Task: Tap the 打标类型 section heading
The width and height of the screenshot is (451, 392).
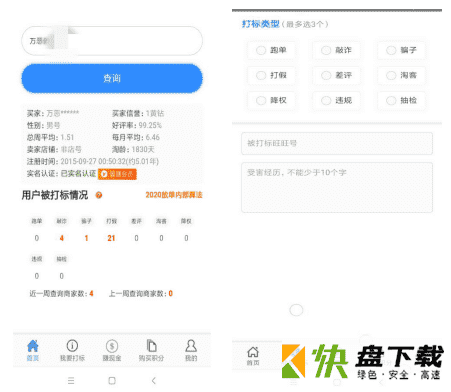Action: click(260, 24)
